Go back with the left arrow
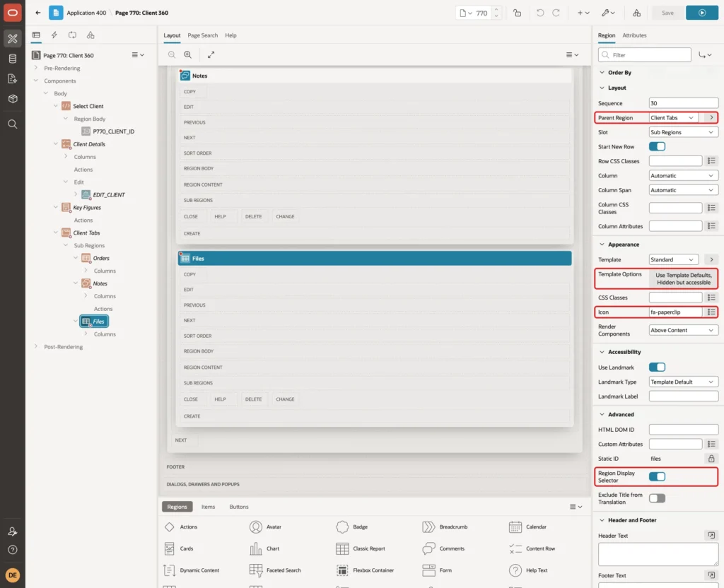 38,13
